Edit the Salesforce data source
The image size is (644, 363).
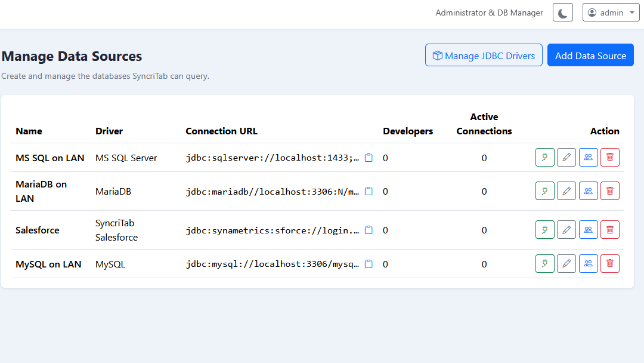tap(566, 230)
